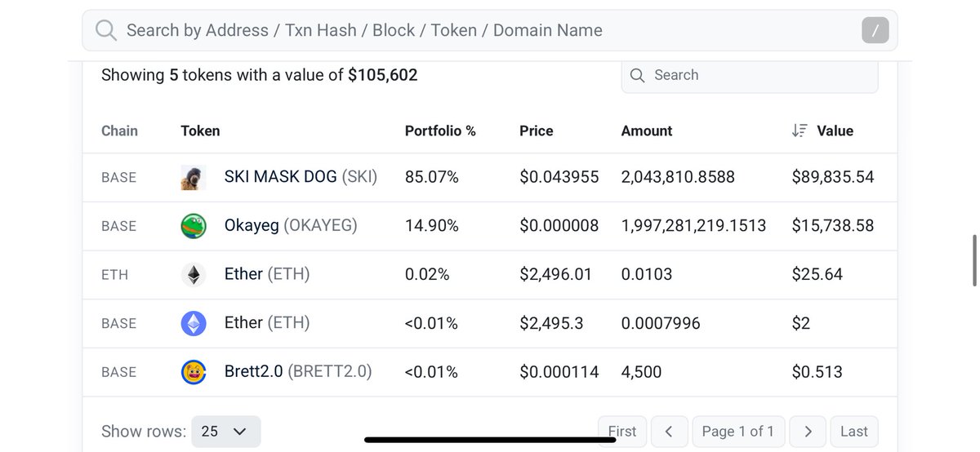Click the First page button
Image resolution: width=980 pixels, height=452 pixels.
click(x=622, y=432)
